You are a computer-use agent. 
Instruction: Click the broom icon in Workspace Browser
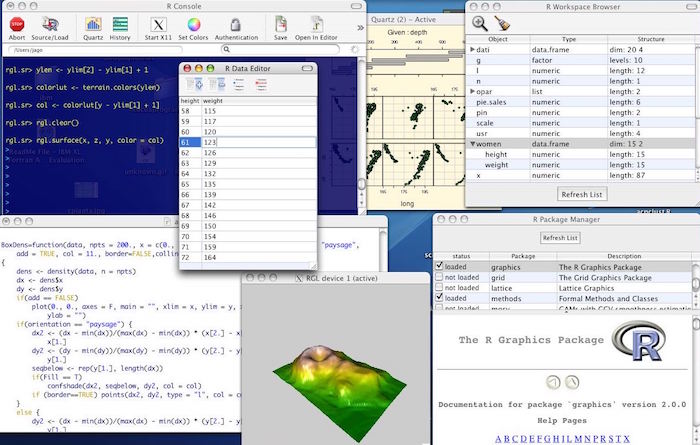504,24
